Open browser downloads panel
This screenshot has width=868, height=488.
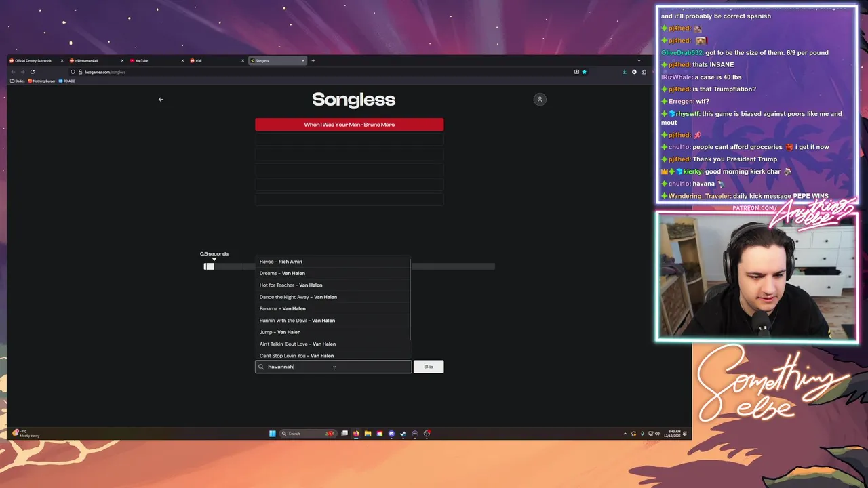(x=625, y=72)
